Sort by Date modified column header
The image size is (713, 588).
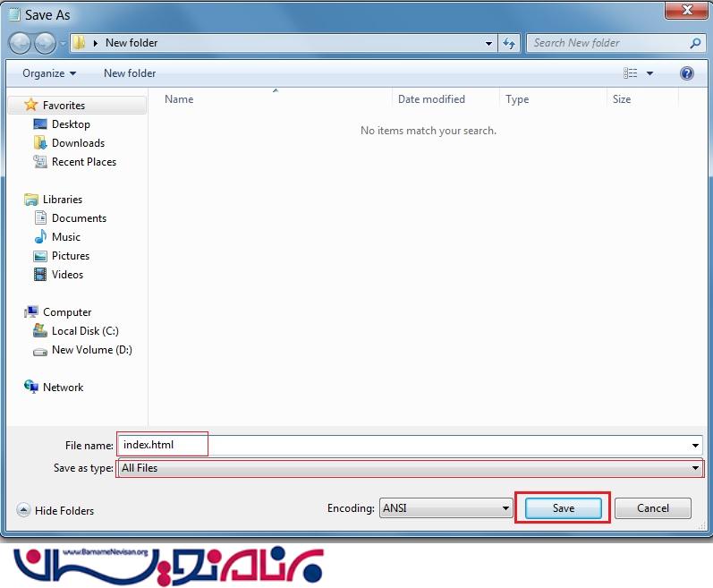click(431, 99)
